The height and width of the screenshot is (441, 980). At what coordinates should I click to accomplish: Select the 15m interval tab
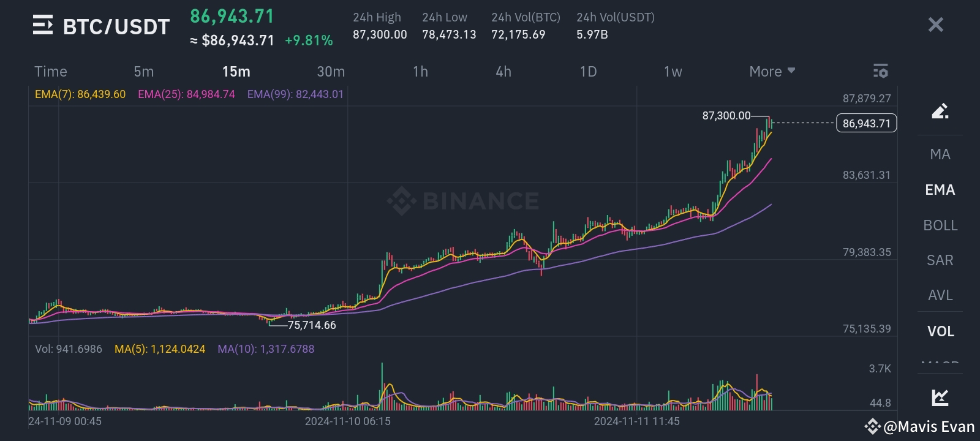point(236,71)
